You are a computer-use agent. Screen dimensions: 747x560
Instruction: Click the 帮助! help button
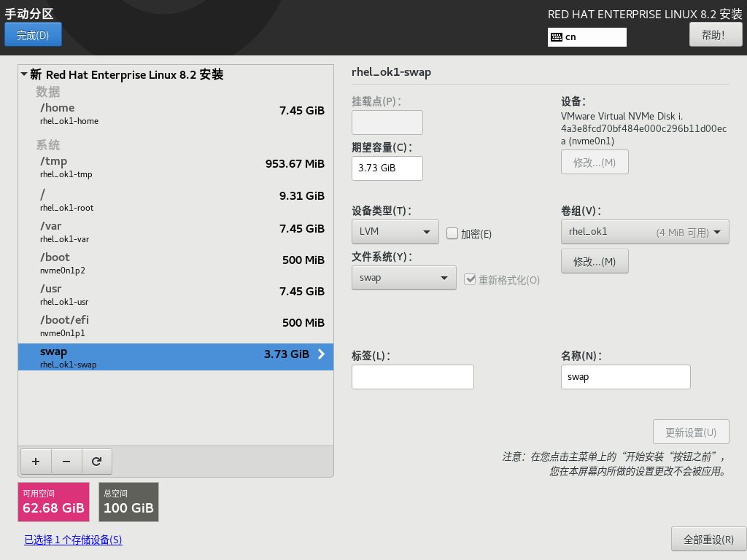point(716,35)
